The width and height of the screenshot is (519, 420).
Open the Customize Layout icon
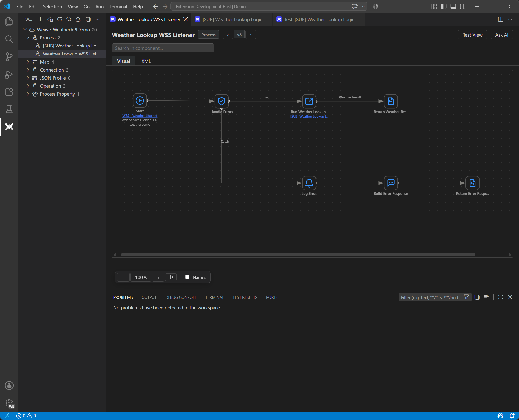pyautogui.click(x=434, y=6)
